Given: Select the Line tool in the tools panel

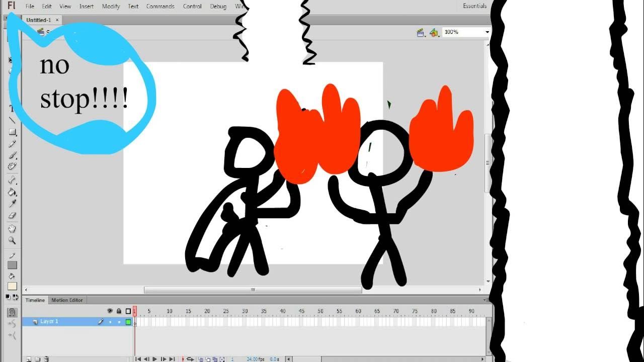Looking at the screenshot, I should pyautogui.click(x=12, y=120).
